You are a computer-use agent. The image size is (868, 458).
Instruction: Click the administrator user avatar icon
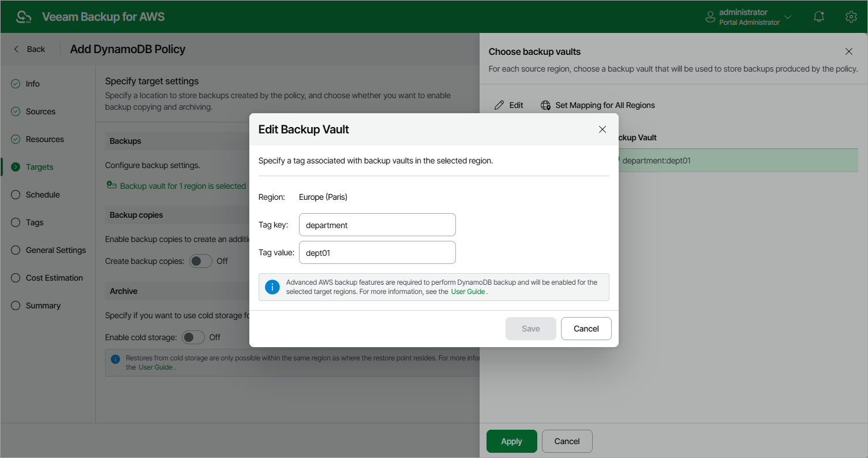pos(710,17)
